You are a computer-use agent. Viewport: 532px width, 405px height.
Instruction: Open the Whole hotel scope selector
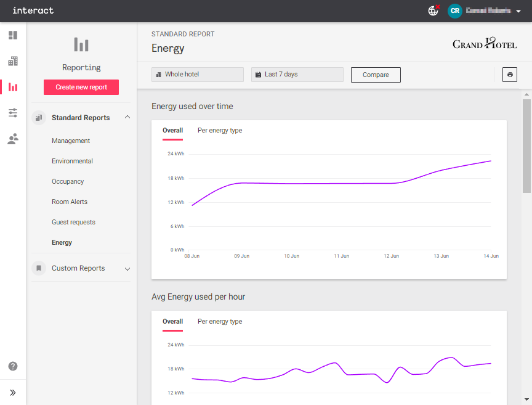click(198, 75)
